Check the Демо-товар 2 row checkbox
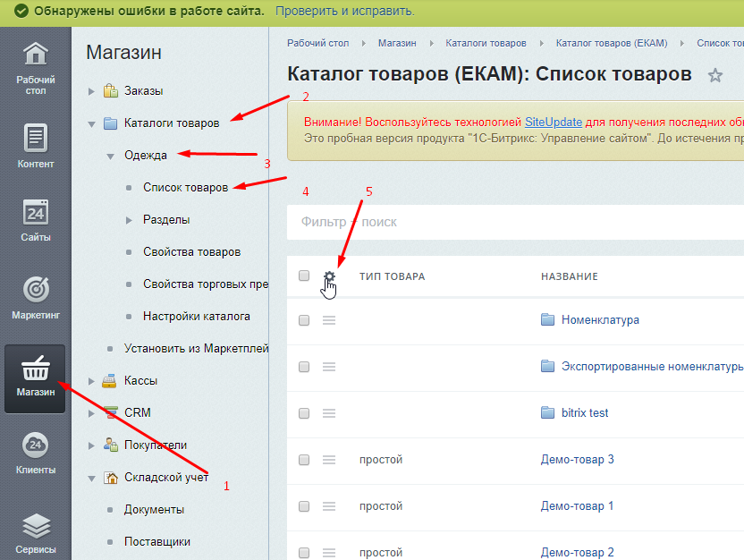Image resolution: width=744 pixels, height=560 pixels. point(304,553)
